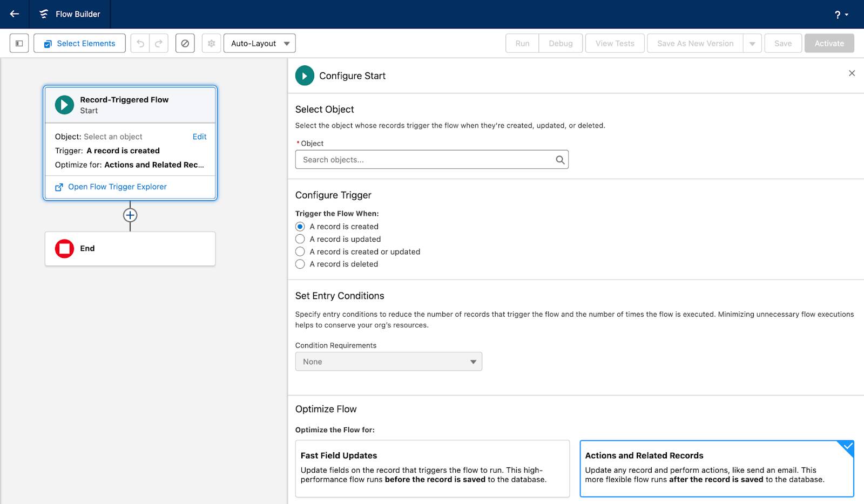
Task: Click the 'Select Object' section heading
Action: point(325,110)
